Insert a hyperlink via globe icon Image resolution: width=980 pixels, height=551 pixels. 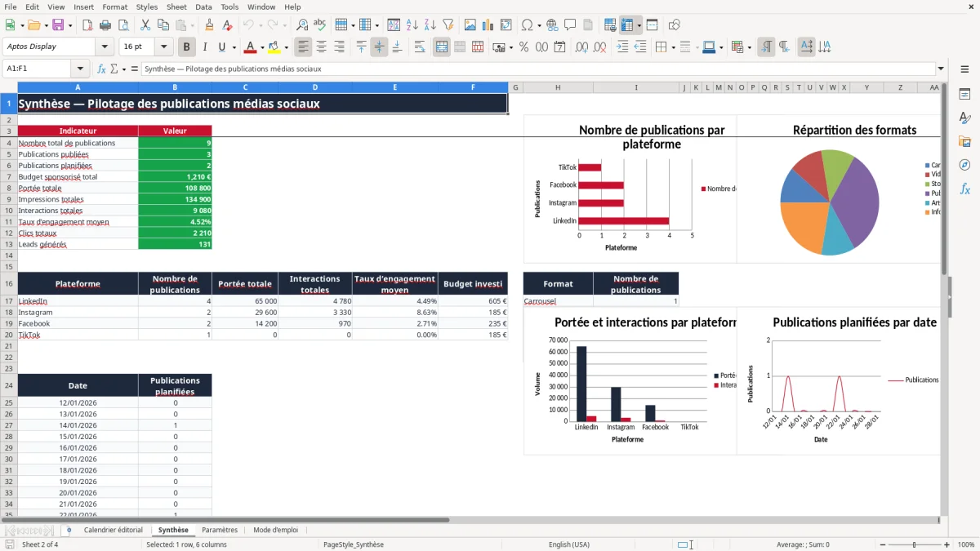[x=552, y=25]
